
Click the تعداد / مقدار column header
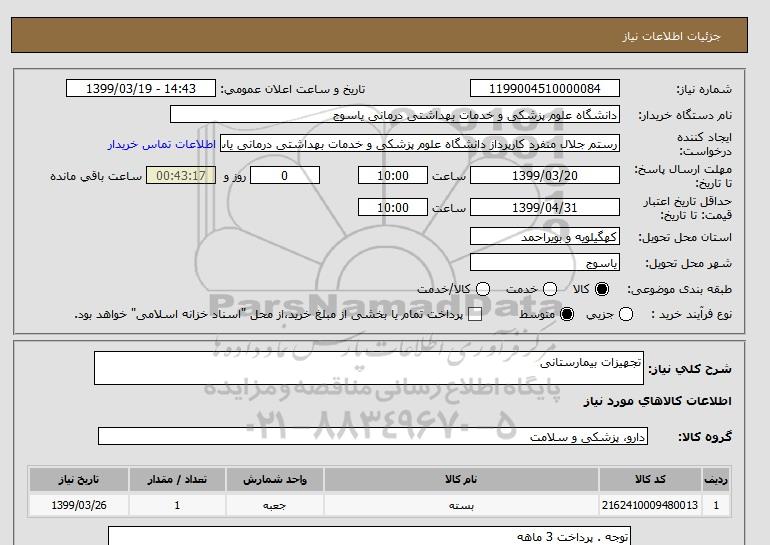pyautogui.click(x=177, y=479)
